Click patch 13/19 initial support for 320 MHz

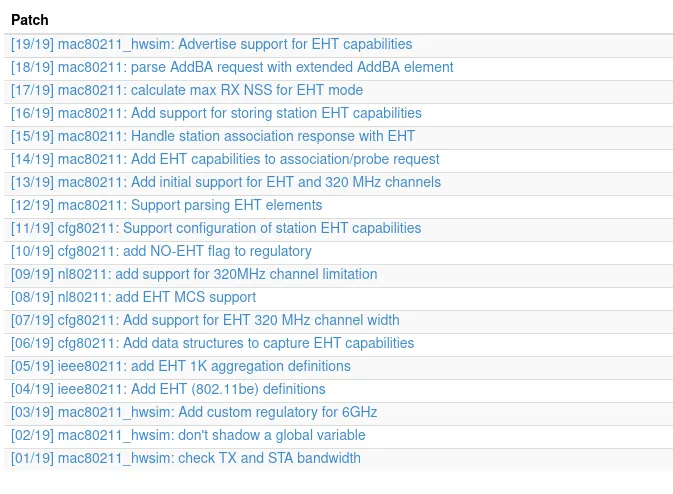coord(226,182)
